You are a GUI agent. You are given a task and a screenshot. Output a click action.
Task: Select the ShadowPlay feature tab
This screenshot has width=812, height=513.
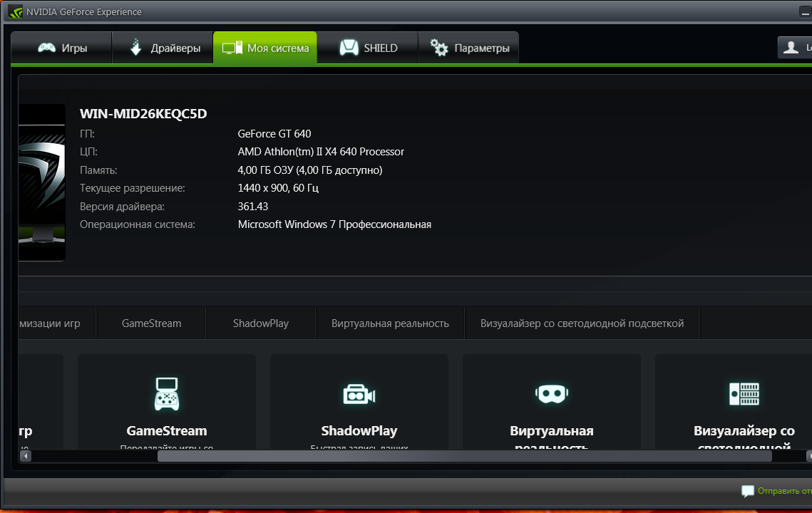pyautogui.click(x=260, y=323)
